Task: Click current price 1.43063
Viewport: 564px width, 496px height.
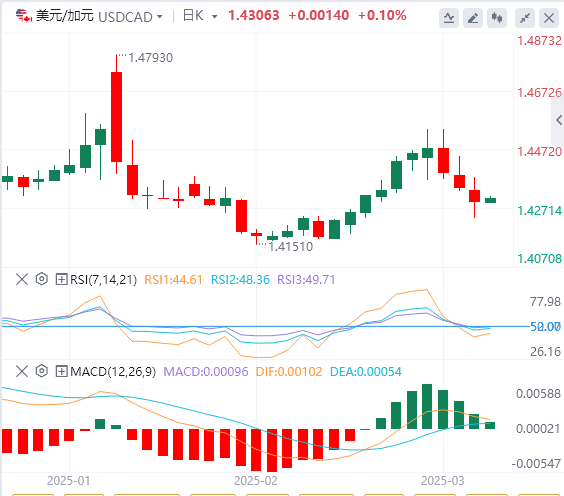Action: tap(254, 15)
